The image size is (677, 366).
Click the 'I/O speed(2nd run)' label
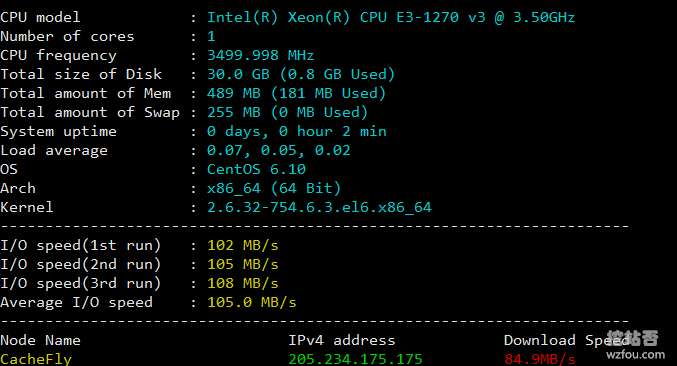(x=81, y=264)
